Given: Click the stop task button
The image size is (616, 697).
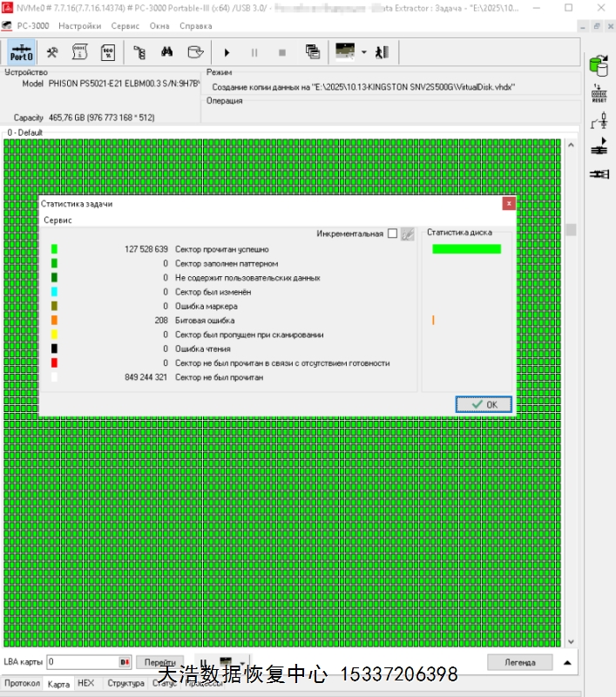Looking at the screenshot, I should coord(281,52).
